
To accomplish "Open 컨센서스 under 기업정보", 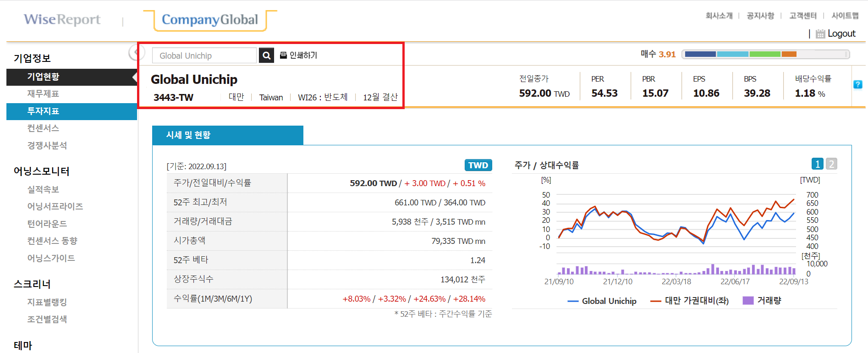I will click(x=43, y=128).
